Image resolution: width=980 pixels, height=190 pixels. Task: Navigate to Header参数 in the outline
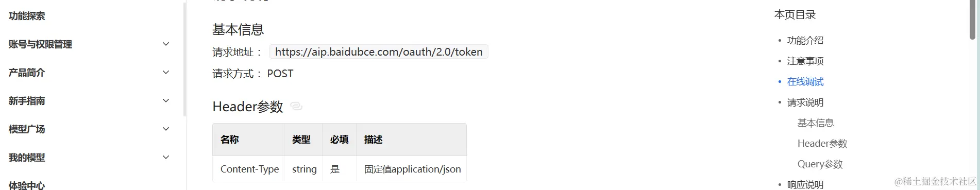point(822,143)
